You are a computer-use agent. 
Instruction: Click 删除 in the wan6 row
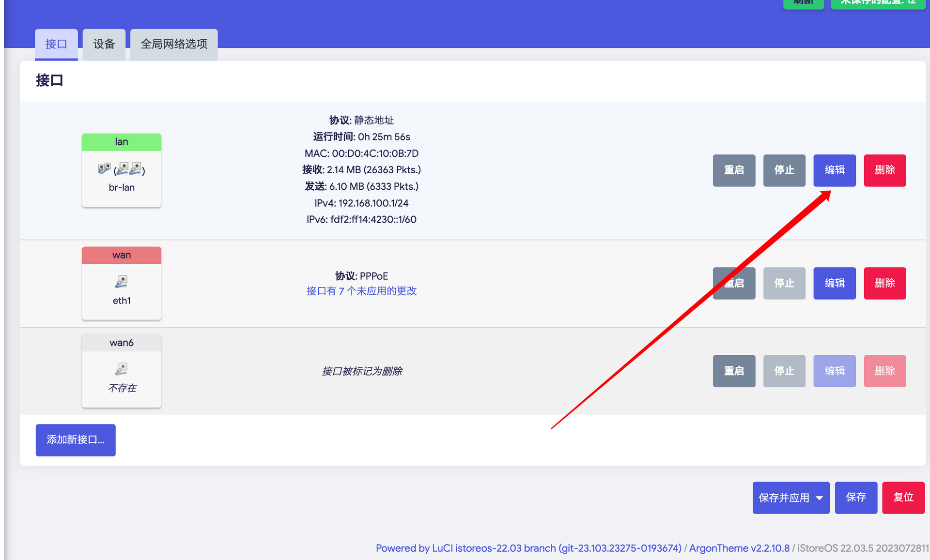[885, 371]
